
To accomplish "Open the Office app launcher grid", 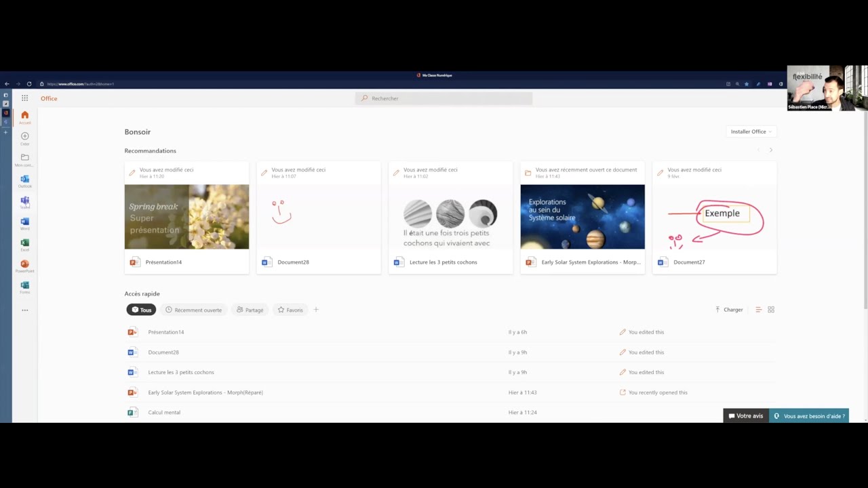I will coord(24,98).
